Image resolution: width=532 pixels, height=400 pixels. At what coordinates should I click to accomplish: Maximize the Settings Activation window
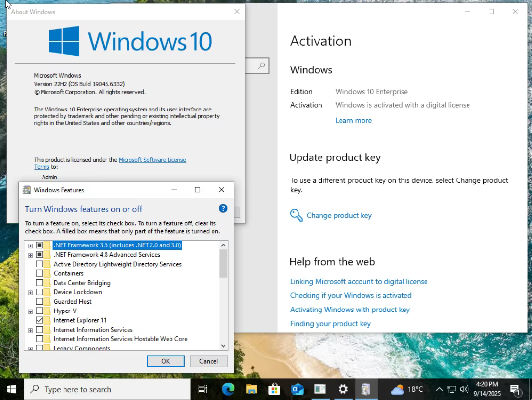[491, 12]
